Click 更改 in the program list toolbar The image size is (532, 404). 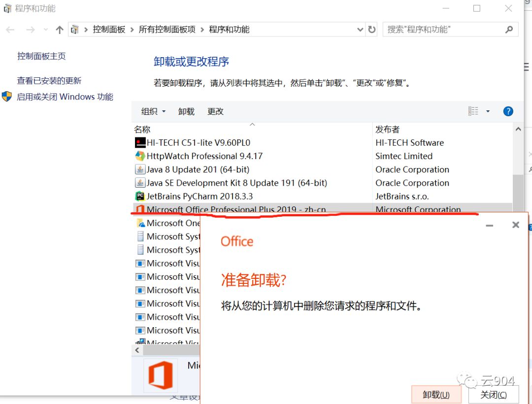pos(215,111)
